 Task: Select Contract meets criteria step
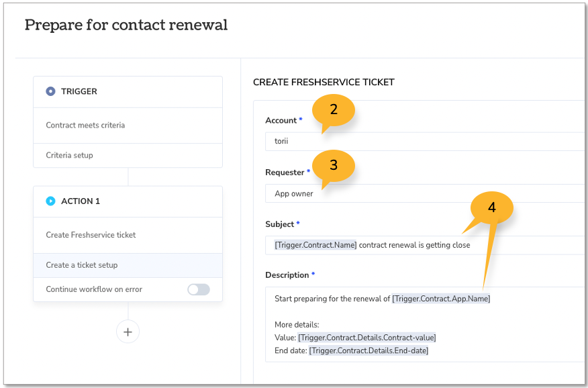coord(128,126)
